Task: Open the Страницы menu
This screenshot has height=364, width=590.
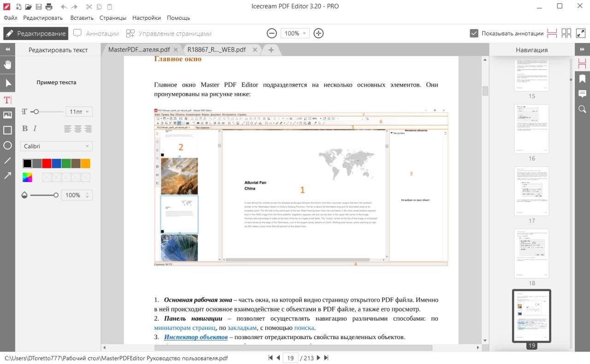Action: click(113, 18)
